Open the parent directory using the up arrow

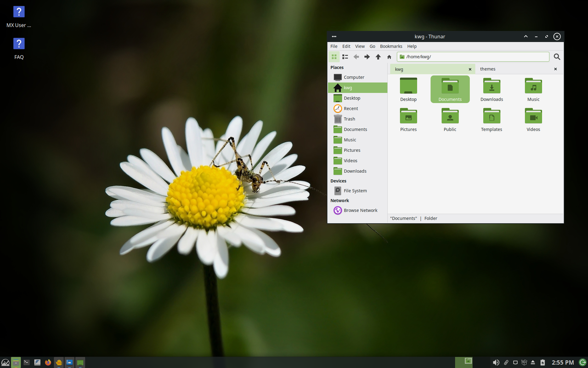(x=378, y=57)
